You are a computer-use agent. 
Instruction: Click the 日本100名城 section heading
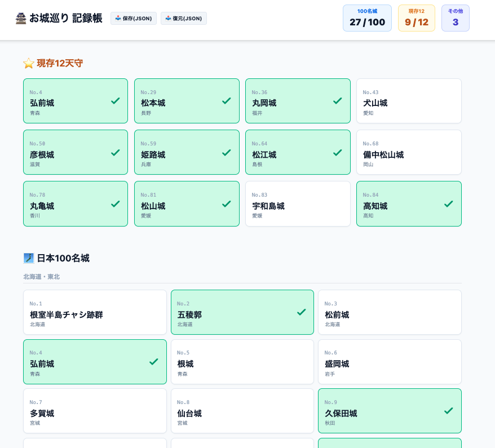[x=63, y=258]
